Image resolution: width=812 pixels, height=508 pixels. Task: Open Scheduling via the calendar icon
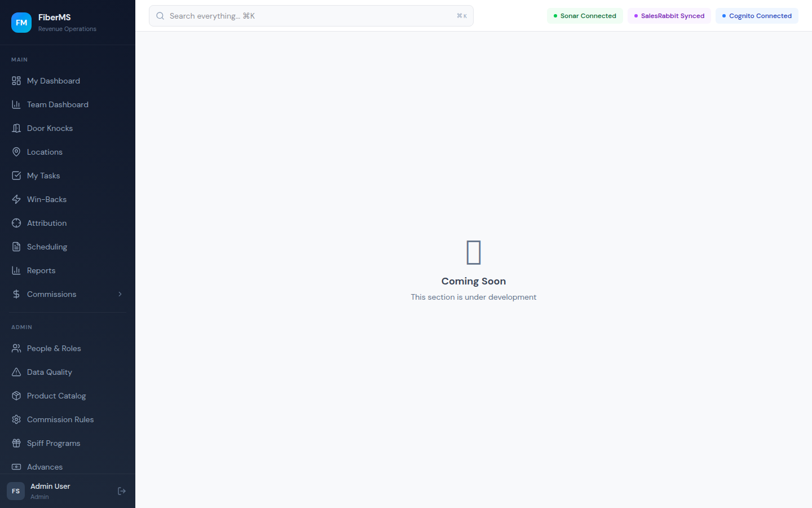17,247
